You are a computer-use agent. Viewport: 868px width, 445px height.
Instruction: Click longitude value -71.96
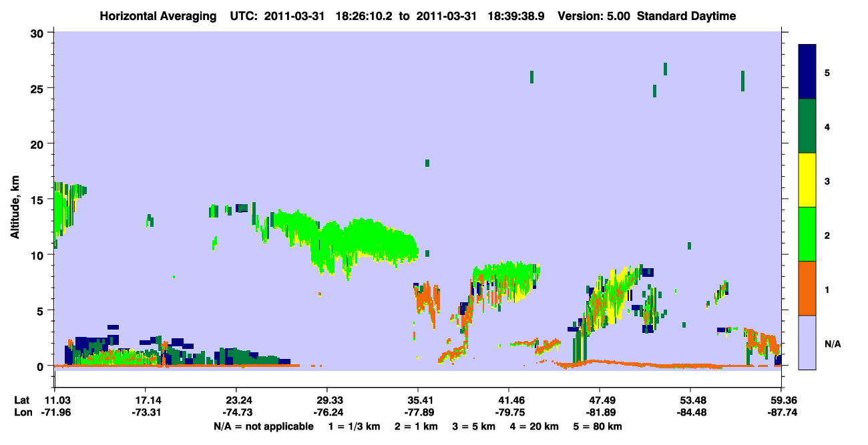(56, 412)
